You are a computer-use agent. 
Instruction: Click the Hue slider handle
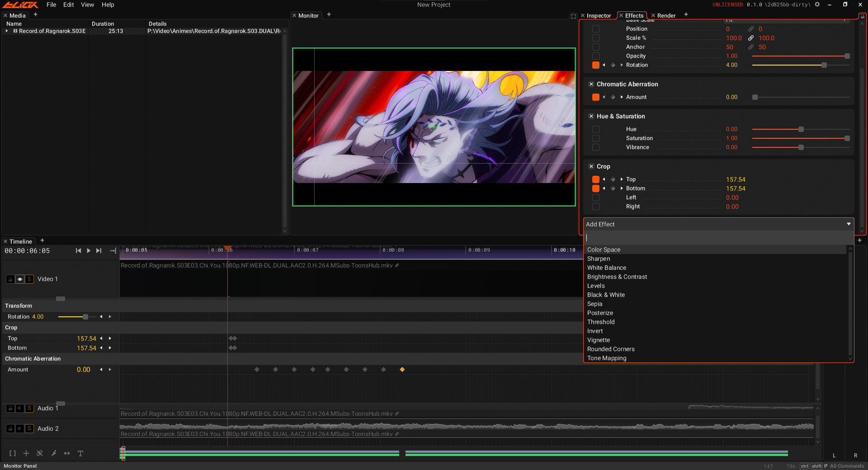coord(801,129)
